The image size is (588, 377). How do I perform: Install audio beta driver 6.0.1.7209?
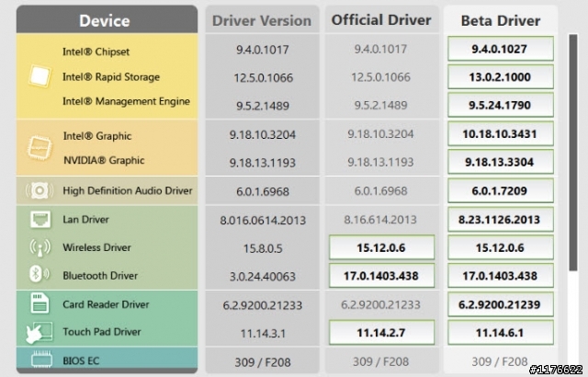tap(500, 191)
